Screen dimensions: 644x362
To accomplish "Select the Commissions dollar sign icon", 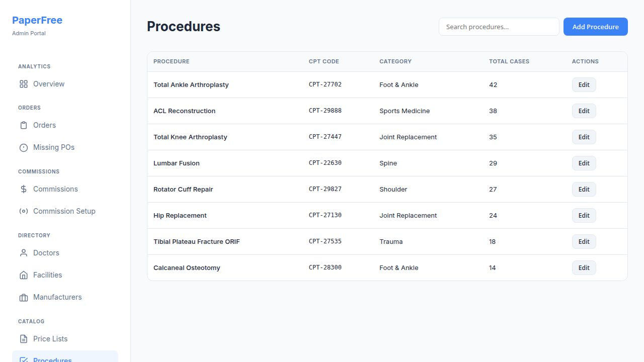I will point(23,189).
